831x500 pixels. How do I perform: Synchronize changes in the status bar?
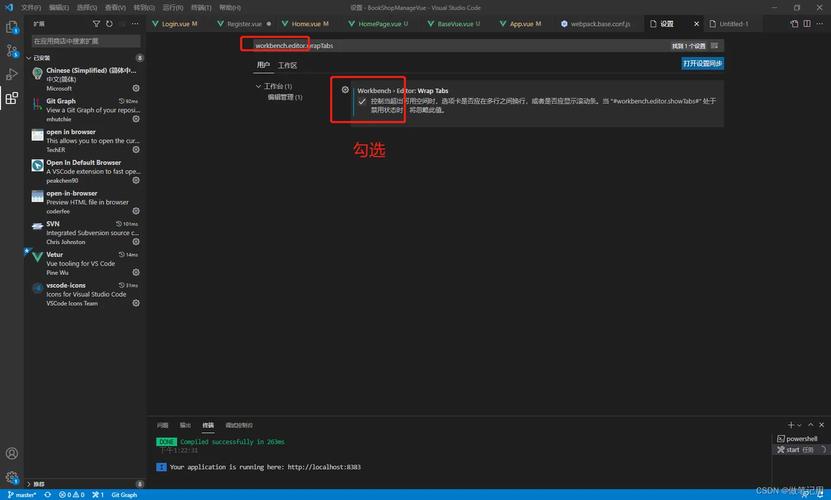click(48, 495)
